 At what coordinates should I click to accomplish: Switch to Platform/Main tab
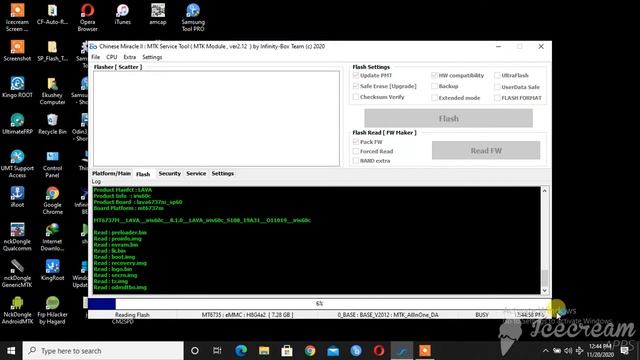(x=111, y=173)
